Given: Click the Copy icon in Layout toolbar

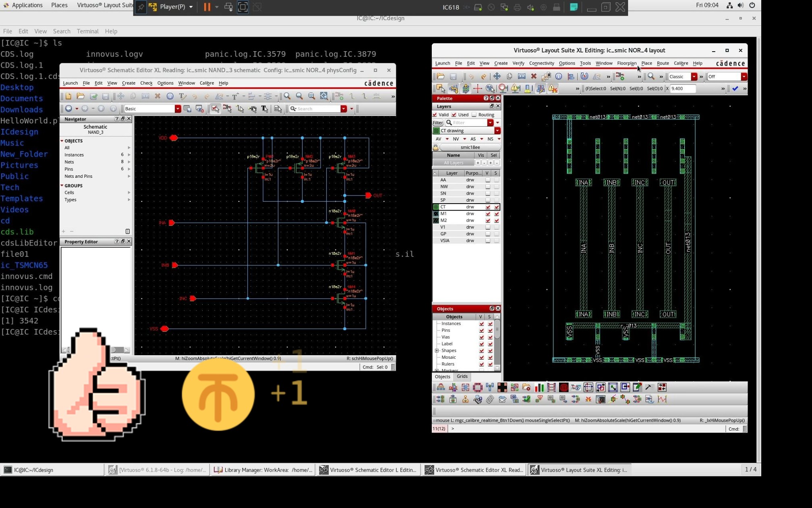Looking at the screenshot, I should (510, 77).
